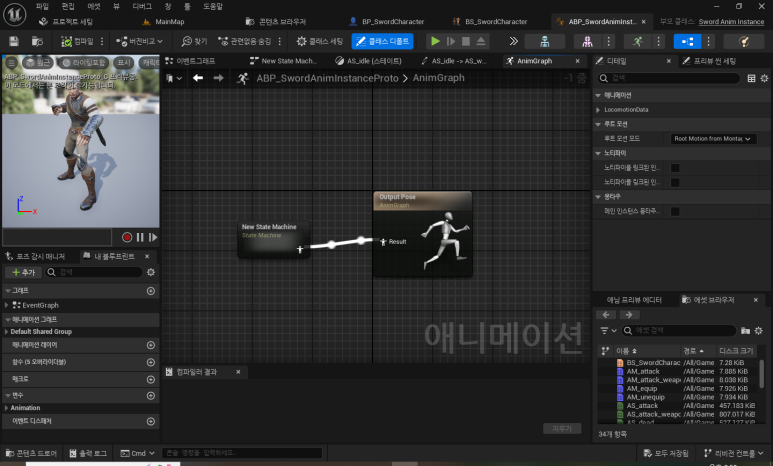Click the Unreal Engine logo
The height and width of the screenshot is (466, 773).
coord(15,15)
